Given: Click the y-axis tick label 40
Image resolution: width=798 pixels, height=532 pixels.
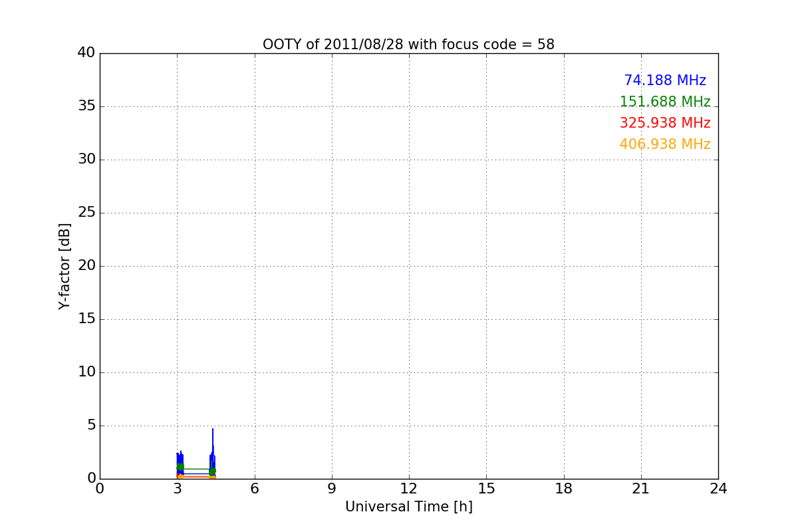Looking at the screenshot, I should click(x=86, y=53).
